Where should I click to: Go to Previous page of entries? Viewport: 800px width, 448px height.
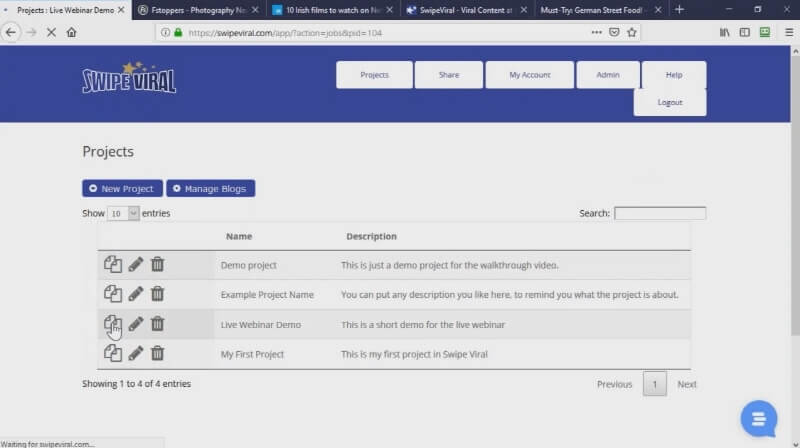tap(614, 384)
